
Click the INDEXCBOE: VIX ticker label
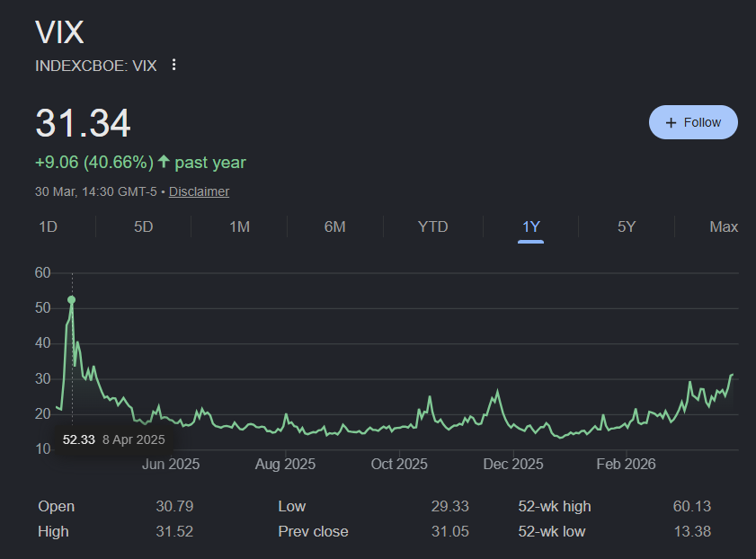96,66
